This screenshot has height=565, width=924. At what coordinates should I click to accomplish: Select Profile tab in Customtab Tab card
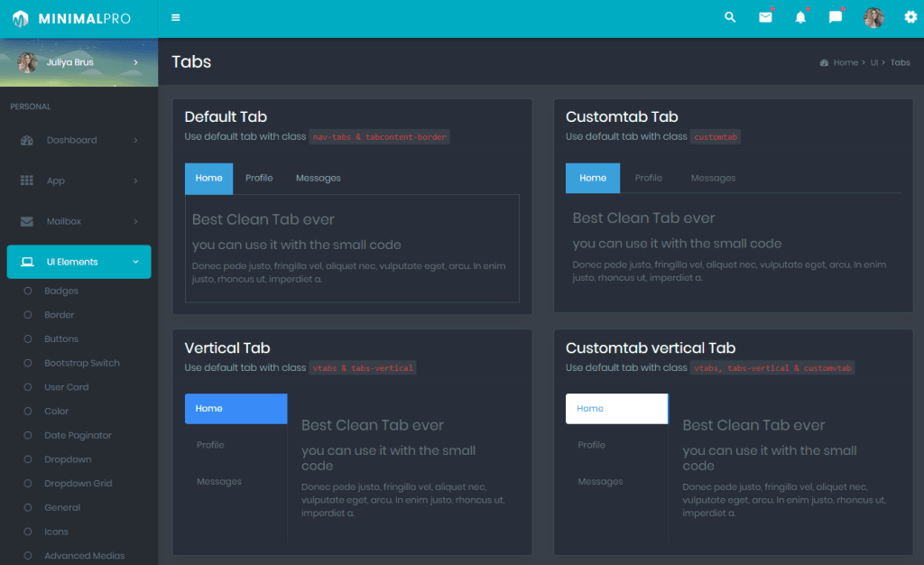click(x=648, y=178)
